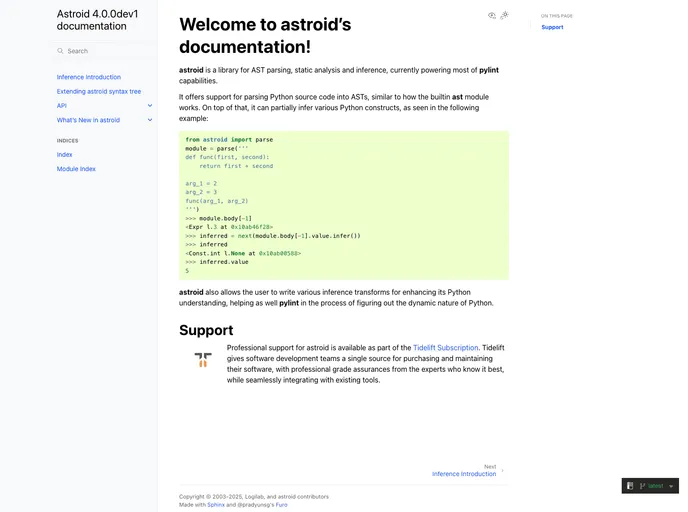688x512 pixels.
Task: Click the Astroid 4.0.0dev1 documentation title
Action: point(97,20)
